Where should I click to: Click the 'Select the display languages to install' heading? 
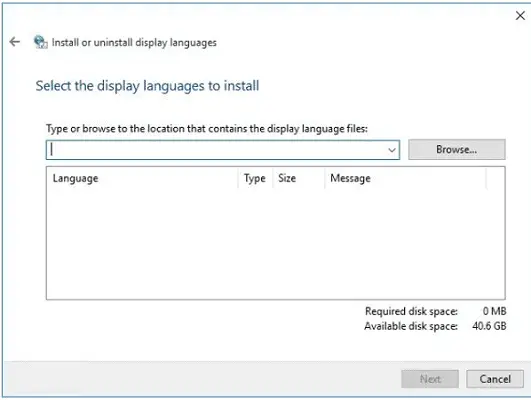pos(147,86)
